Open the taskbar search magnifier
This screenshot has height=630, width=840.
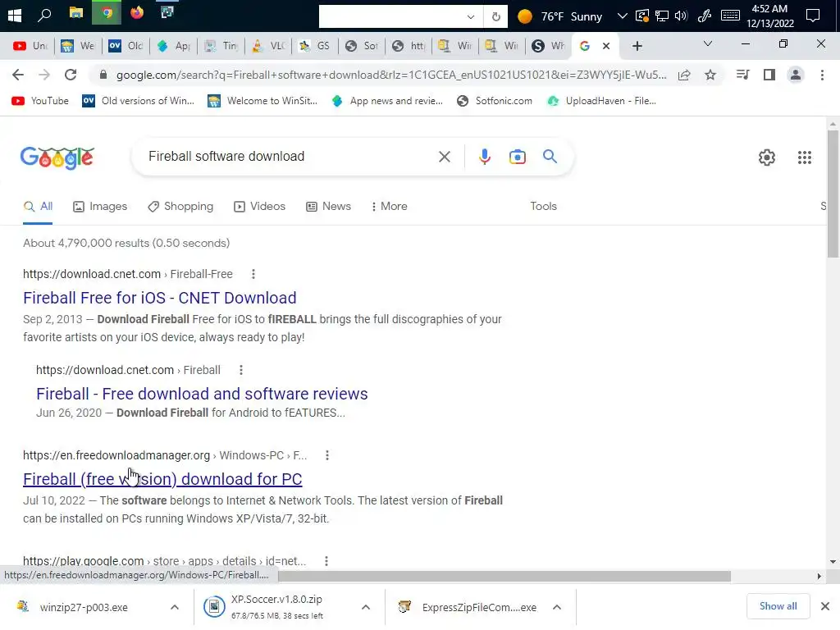(x=44, y=15)
